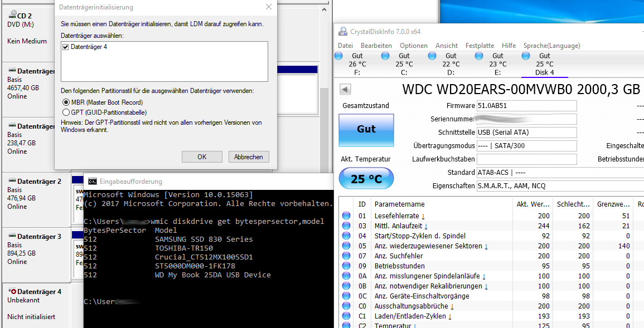Click the empty Laufwerkbuchstaben field

coord(526,159)
